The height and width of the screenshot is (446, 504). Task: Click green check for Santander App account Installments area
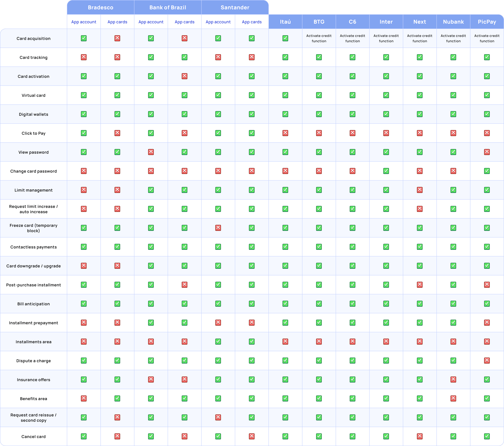218,342
